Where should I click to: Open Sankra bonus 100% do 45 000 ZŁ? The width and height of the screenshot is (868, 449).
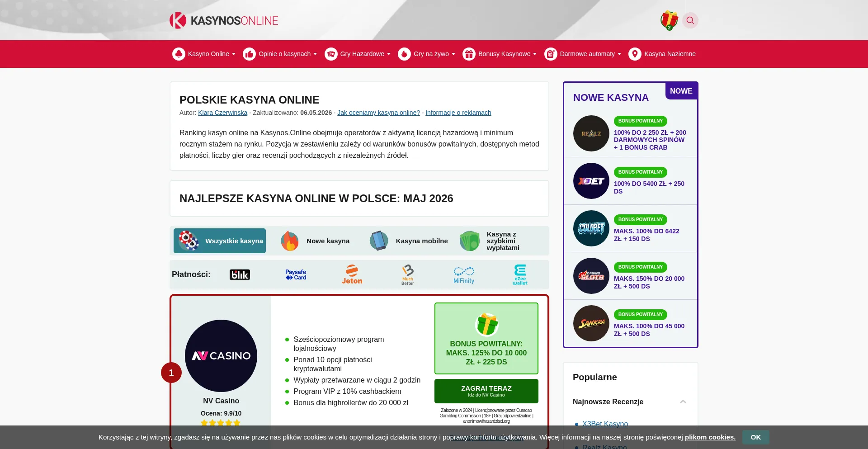coord(649,330)
